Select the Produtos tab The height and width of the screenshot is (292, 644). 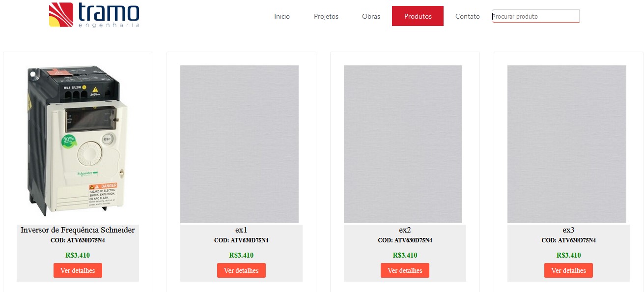(x=418, y=16)
